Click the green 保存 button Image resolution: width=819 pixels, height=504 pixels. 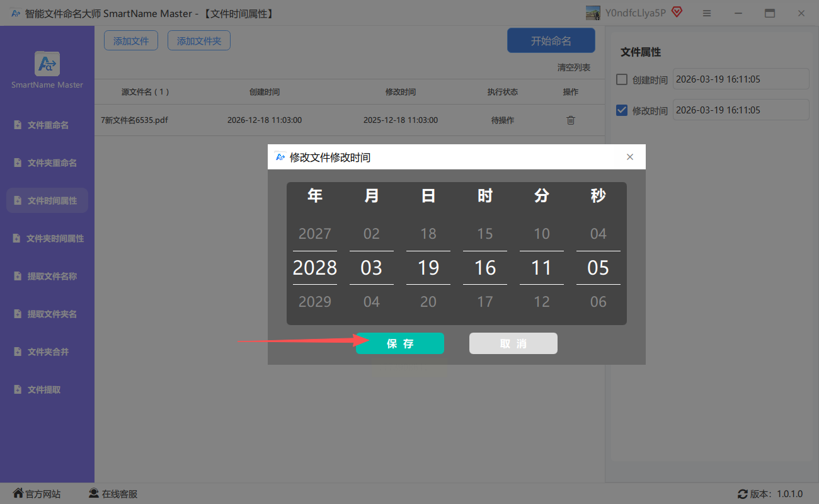(400, 343)
